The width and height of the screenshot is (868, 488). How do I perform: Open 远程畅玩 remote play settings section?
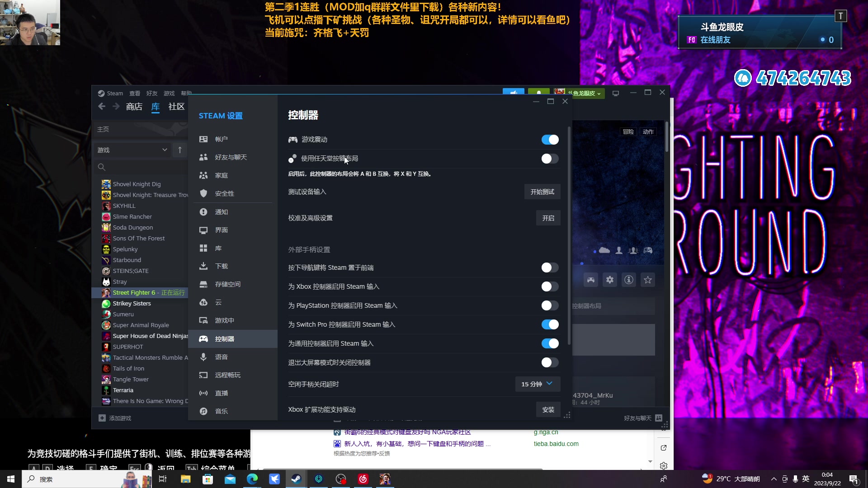(232, 375)
